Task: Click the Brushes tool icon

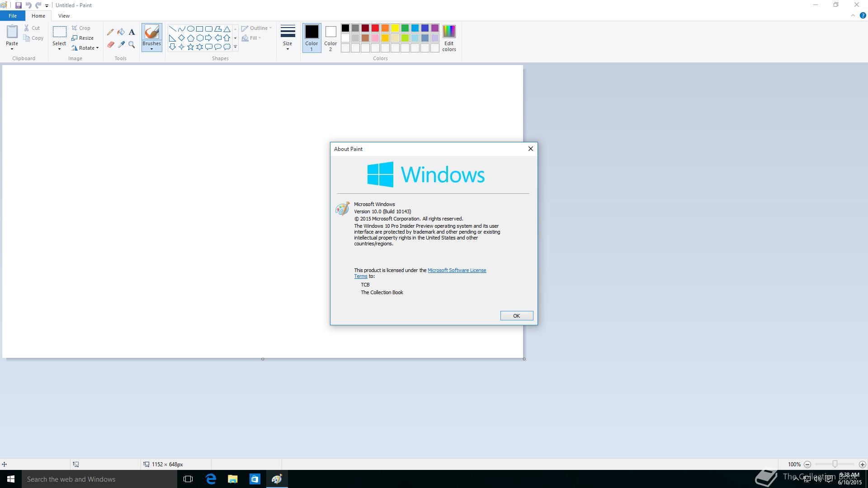Action: tap(151, 32)
